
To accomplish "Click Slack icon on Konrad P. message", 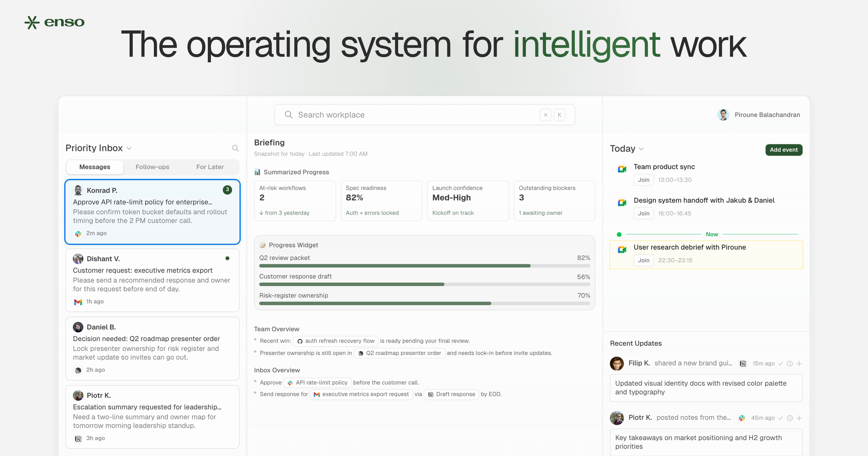I will [x=78, y=233].
